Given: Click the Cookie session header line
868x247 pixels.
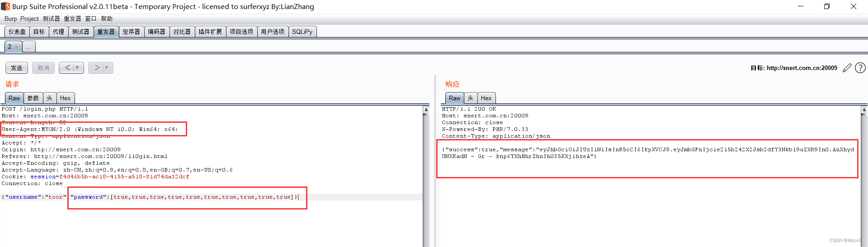Looking at the screenshot, I should click(x=95, y=177).
